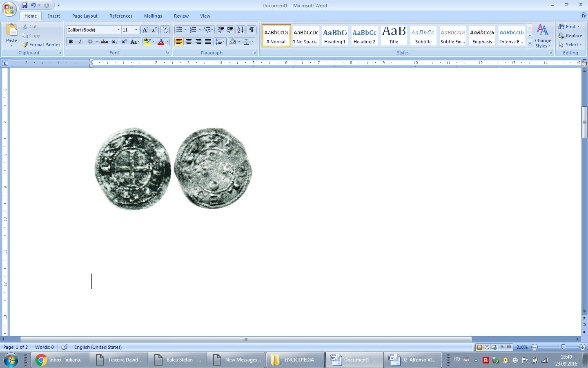Toggle Show/Hide paragraph marks
The height and width of the screenshot is (368, 588).
click(x=252, y=30)
